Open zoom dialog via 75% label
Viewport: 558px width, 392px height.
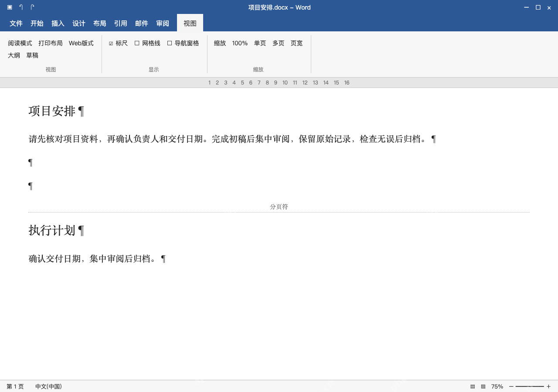click(497, 386)
